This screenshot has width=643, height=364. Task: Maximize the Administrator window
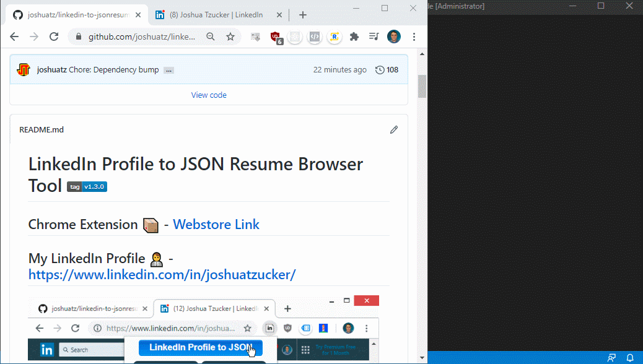(x=601, y=6)
